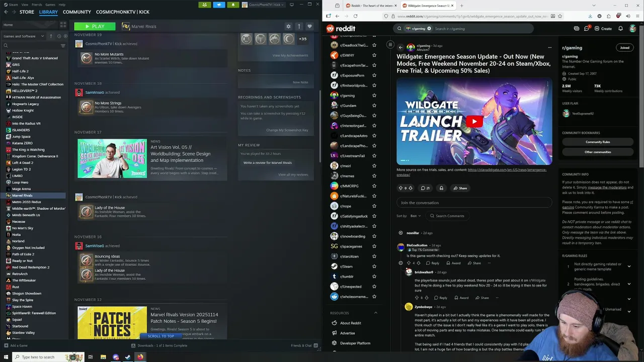The width and height of the screenshot is (644, 362).
Task: Collapse Reddit left sidebar with hamburger button
Action: tap(390, 45)
